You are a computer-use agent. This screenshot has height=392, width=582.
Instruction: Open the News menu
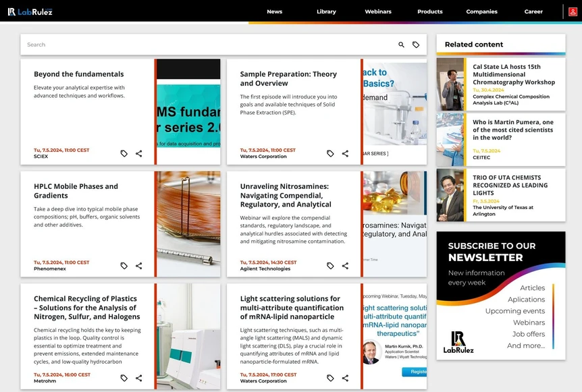click(x=274, y=11)
